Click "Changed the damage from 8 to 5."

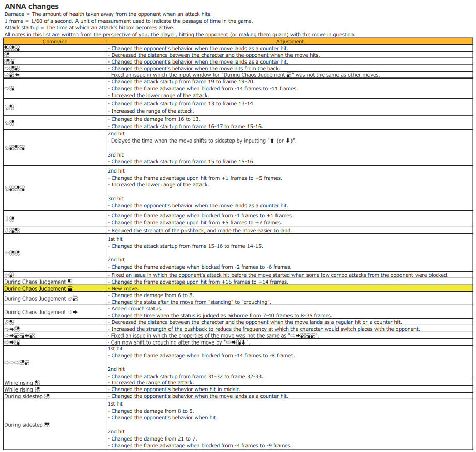151,411
